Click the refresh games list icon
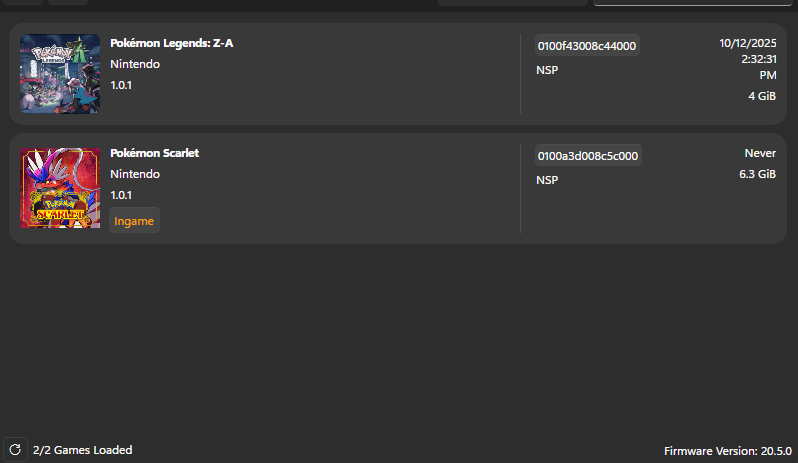Screen dimensions: 798x463 point(14,450)
